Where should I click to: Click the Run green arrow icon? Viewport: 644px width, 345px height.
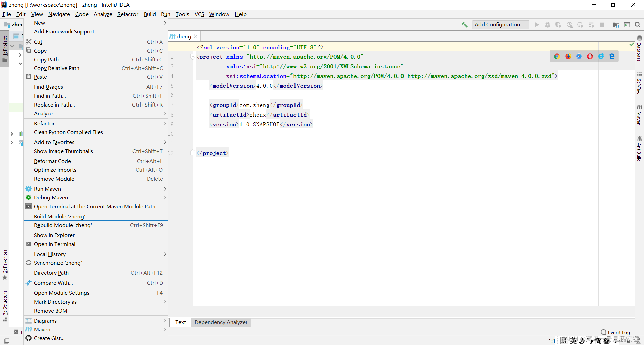[x=537, y=25]
